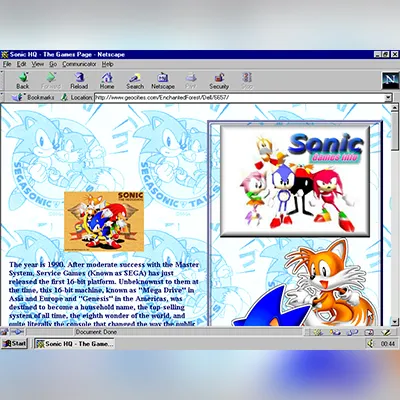400x400 pixels.
Task: Click the volume speaker tray icon
Action: click(x=370, y=343)
